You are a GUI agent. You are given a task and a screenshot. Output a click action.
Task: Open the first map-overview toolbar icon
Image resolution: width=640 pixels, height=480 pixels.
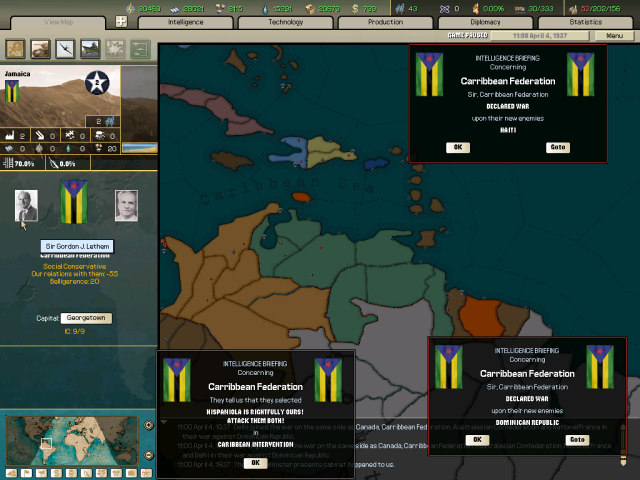pos(16,49)
